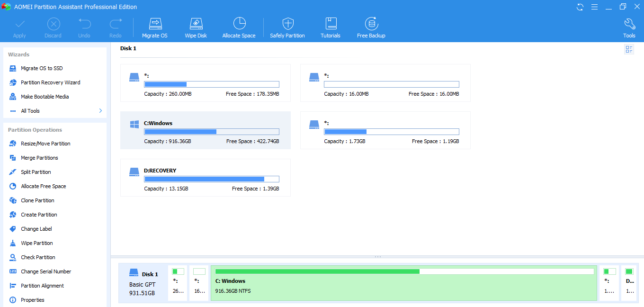The width and height of the screenshot is (644, 307).
Task: Select the C:Windows partition card
Action: click(205, 130)
